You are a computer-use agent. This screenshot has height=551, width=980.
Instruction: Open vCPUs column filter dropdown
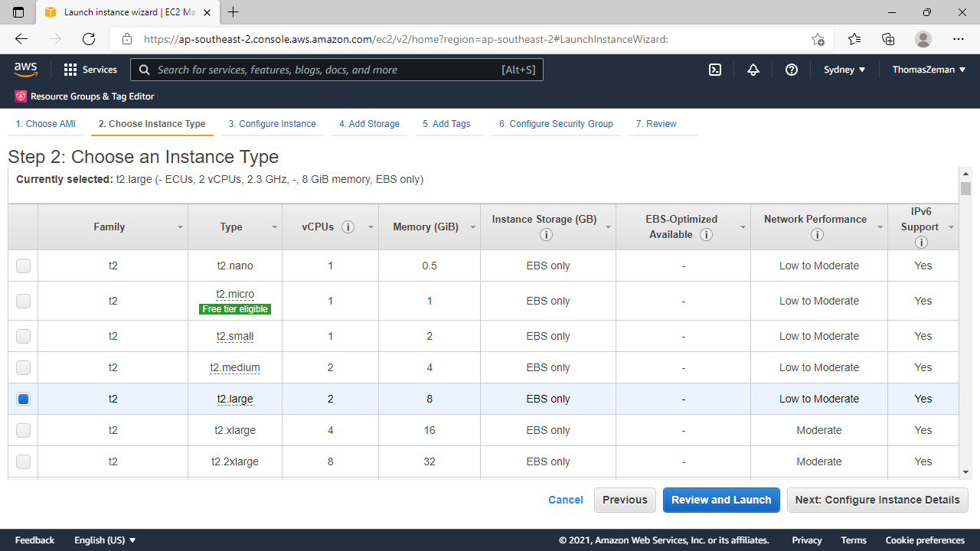tap(371, 227)
